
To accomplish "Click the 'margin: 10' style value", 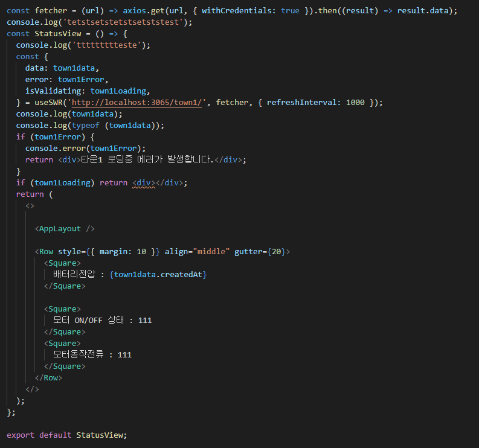I will coord(123,252).
